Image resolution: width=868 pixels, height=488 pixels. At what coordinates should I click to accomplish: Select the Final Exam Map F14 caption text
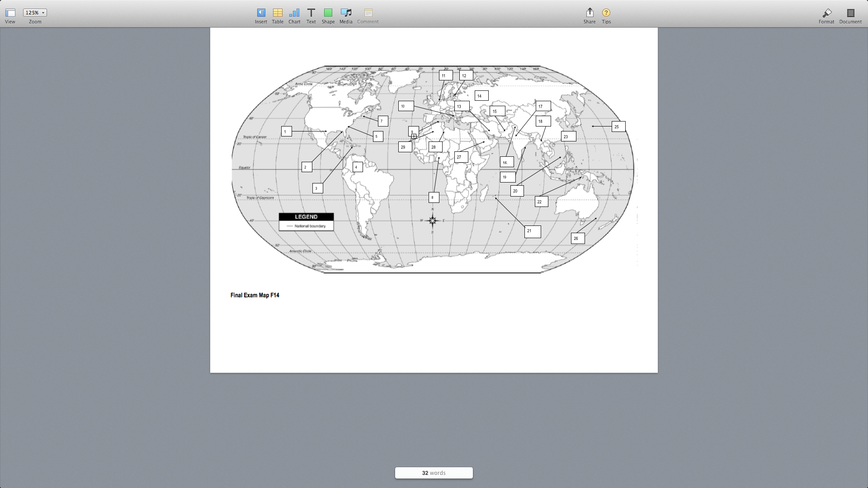(255, 295)
